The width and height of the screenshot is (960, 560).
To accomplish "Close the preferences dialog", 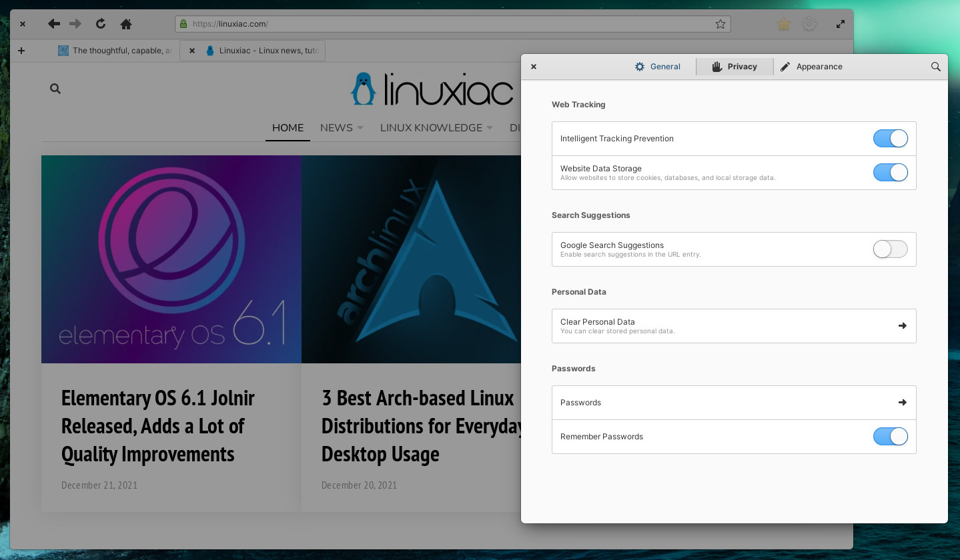I will (x=534, y=67).
